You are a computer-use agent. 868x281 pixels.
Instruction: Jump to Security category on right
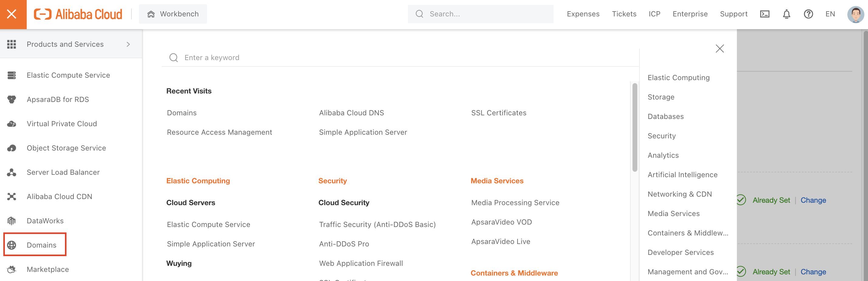coord(661,136)
